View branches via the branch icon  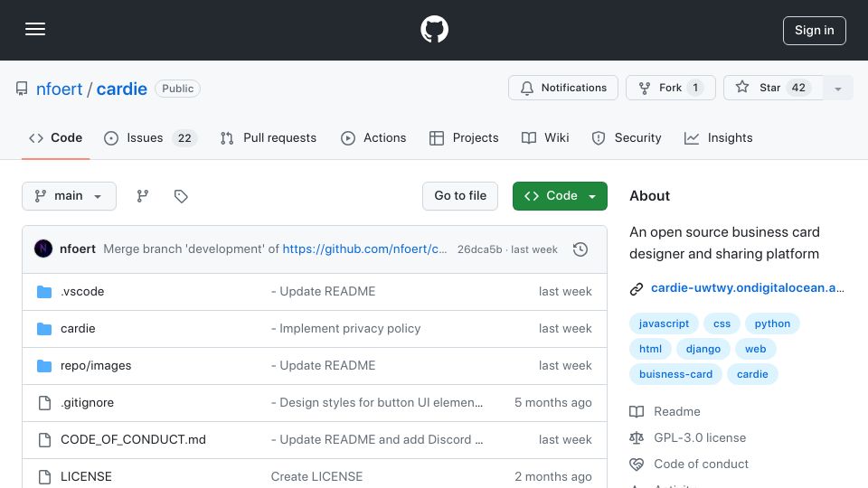coord(143,196)
